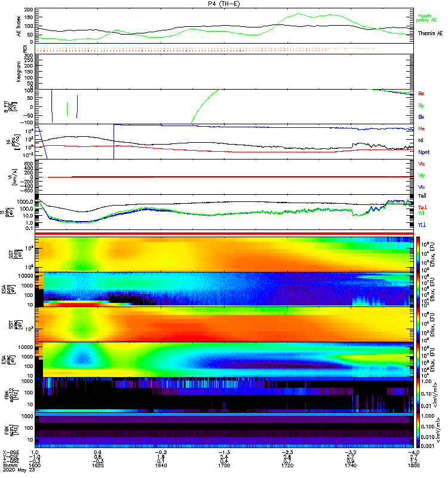This screenshot has height=478, width=448.
Task: Click the "2020 May 23" date label
Action: tap(19, 470)
